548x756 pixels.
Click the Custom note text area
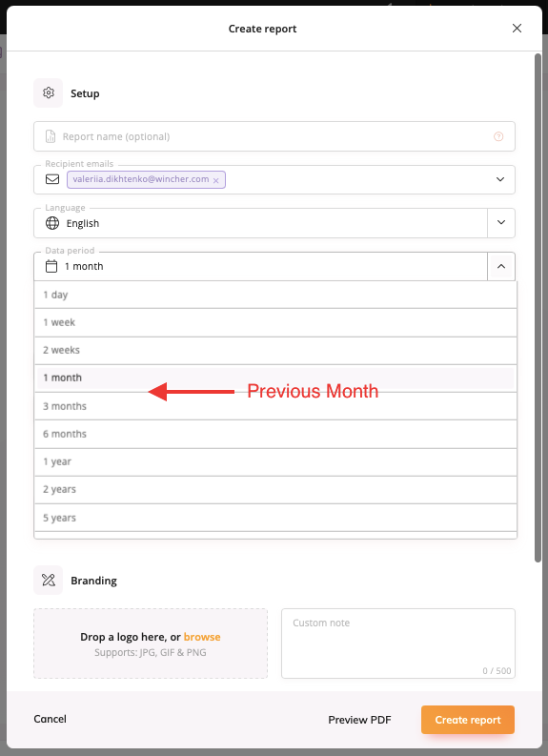tap(398, 644)
